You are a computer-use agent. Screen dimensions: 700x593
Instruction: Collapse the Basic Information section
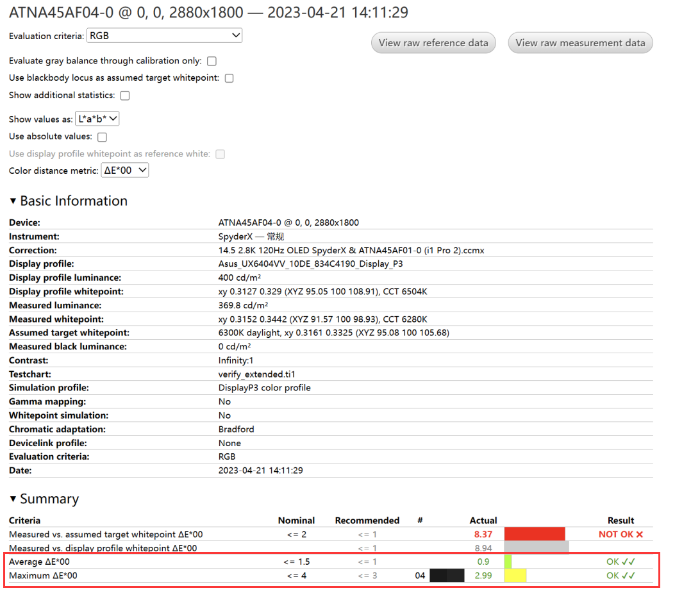point(13,201)
